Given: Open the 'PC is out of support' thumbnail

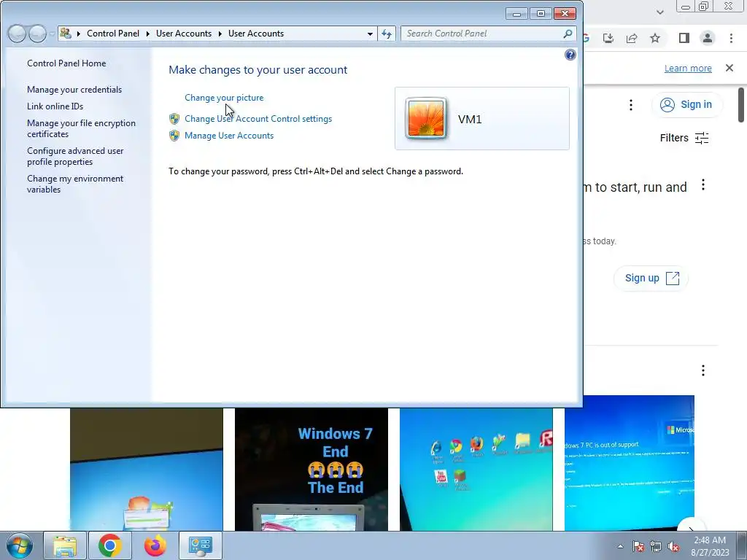Looking at the screenshot, I should click(x=630, y=463).
